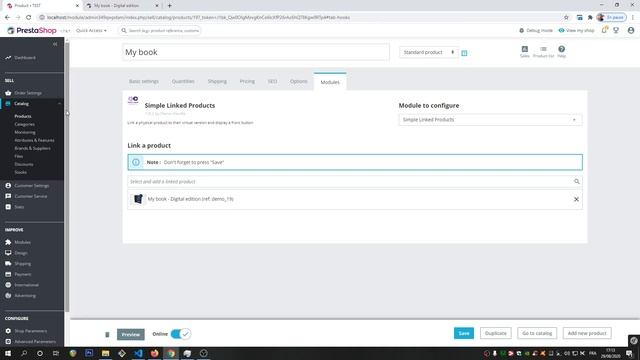Screen dimensions: 640x360
Task: Open Attributes & Features in the sidebar
Action: (x=34, y=140)
